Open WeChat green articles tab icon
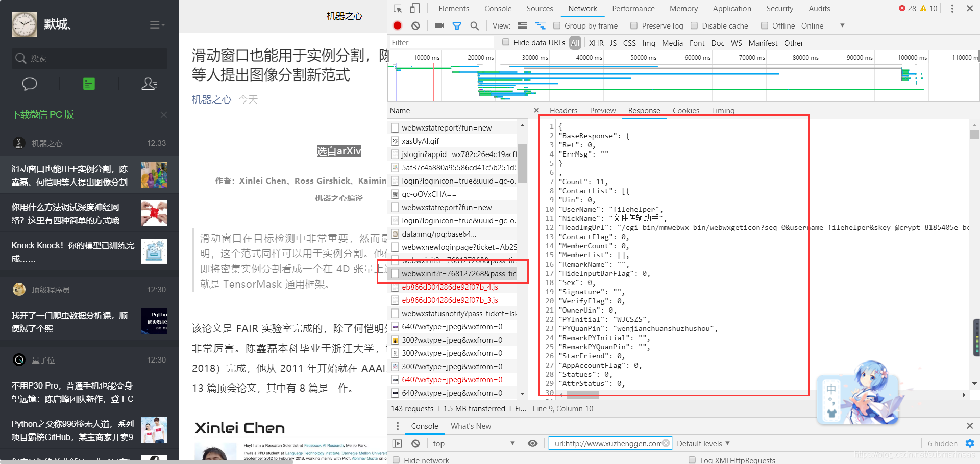The width and height of the screenshot is (980, 464). [x=89, y=84]
